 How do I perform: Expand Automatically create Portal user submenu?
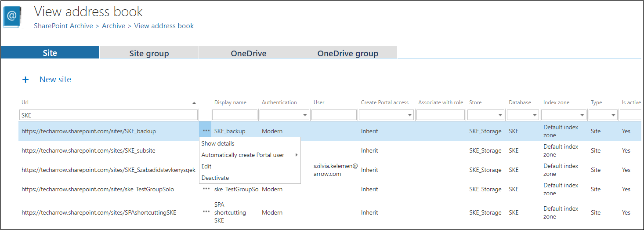click(x=297, y=155)
